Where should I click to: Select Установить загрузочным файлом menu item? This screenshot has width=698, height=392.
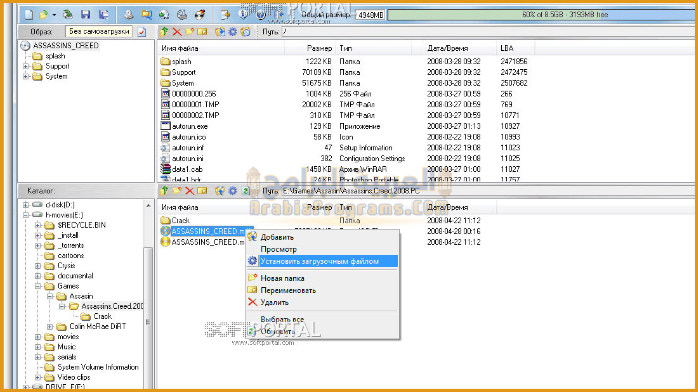(x=322, y=261)
